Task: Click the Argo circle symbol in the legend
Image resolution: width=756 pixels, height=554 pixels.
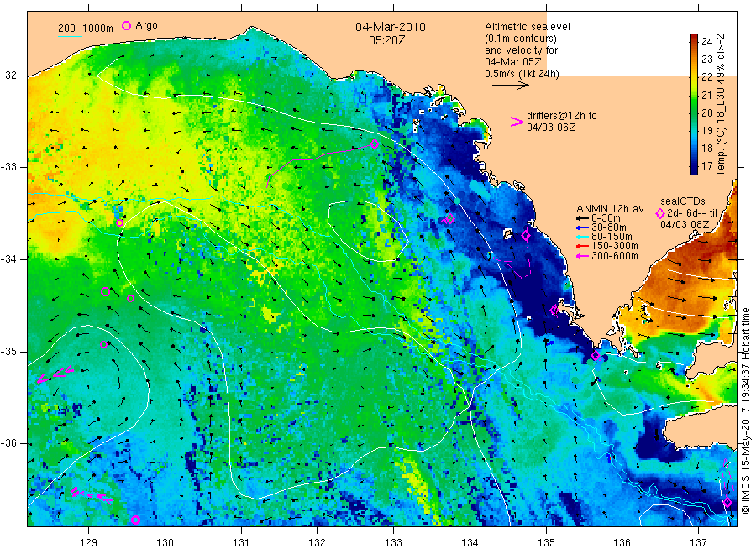Action: click(x=126, y=25)
